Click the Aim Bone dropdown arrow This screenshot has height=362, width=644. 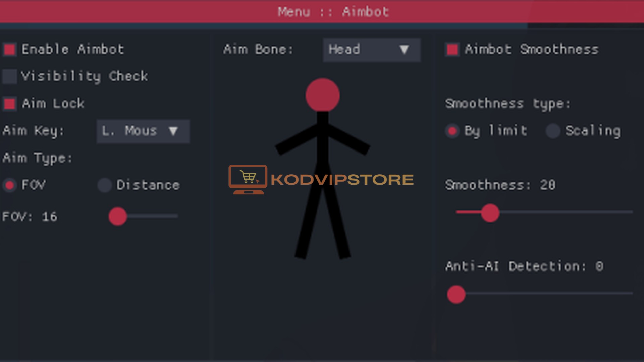[404, 50]
